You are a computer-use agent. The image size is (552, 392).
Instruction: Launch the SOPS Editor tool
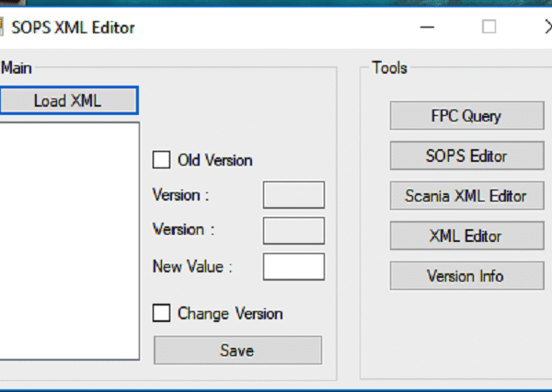click(466, 156)
